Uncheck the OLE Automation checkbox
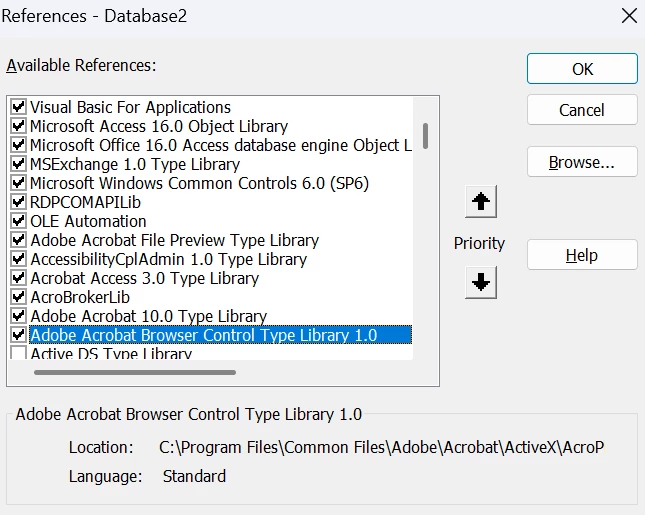The image size is (645, 515). pyautogui.click(x=19, y=221)
